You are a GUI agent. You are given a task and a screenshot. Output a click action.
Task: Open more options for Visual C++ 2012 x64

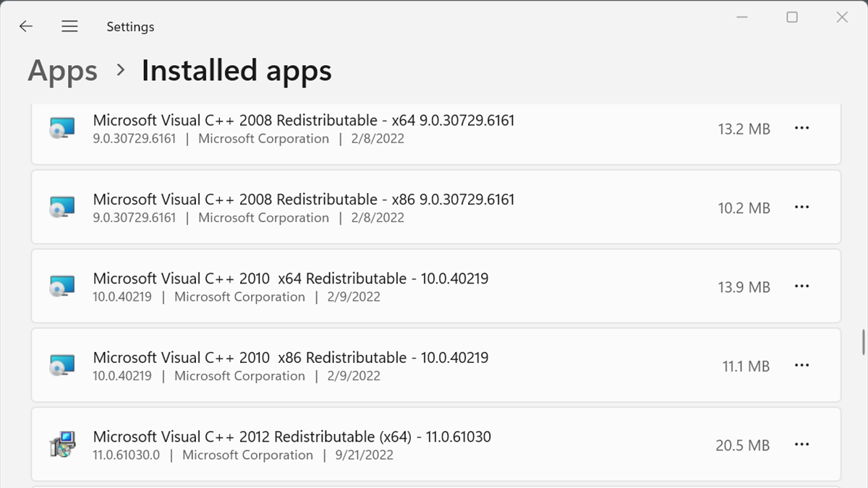coord(801,445)
